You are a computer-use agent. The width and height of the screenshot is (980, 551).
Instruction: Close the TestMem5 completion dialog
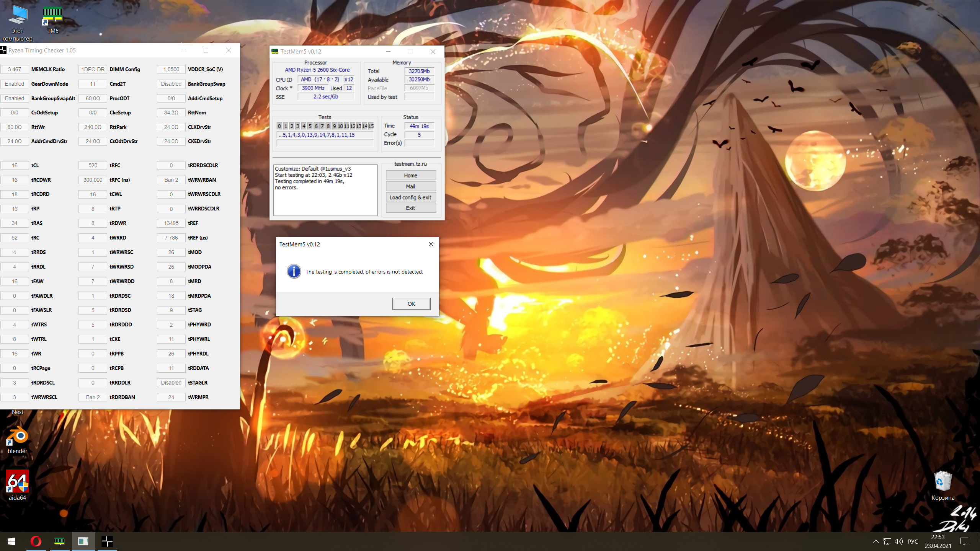point(431,244)
